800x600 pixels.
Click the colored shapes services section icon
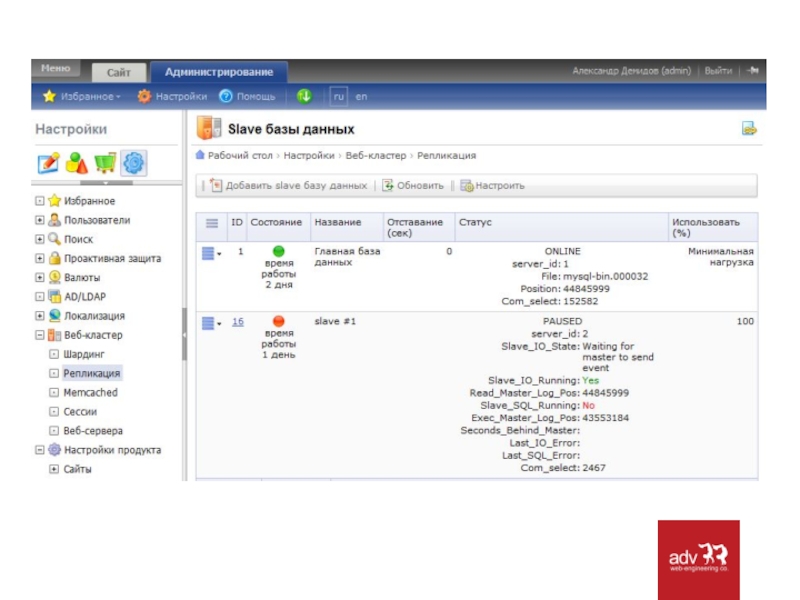pyautogui.click(x=77, y=162)
